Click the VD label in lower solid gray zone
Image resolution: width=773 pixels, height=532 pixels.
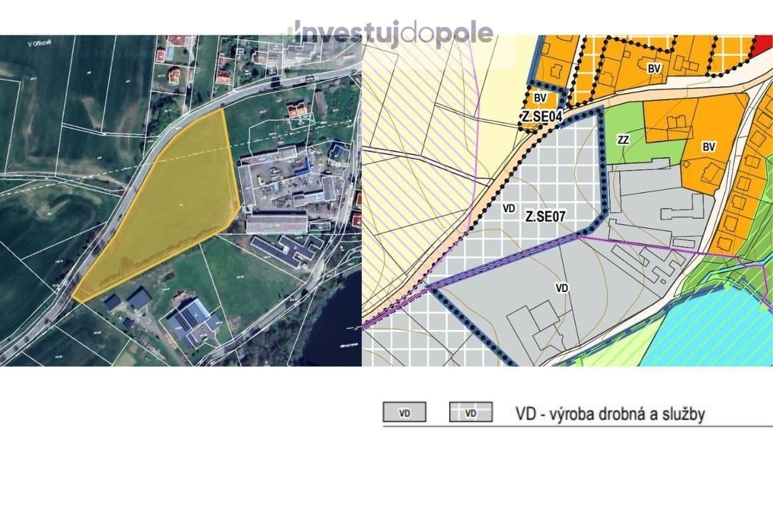coord(562,288)
